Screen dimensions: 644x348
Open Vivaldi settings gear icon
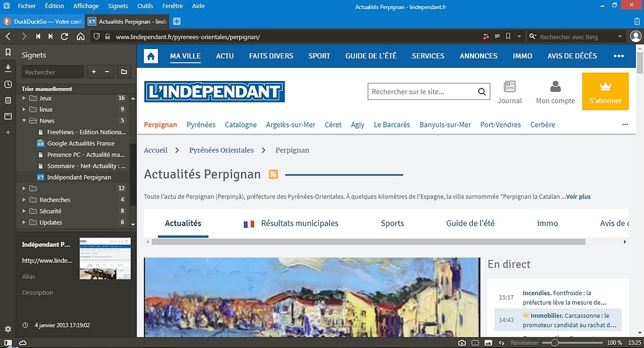[x=8, y=329]
